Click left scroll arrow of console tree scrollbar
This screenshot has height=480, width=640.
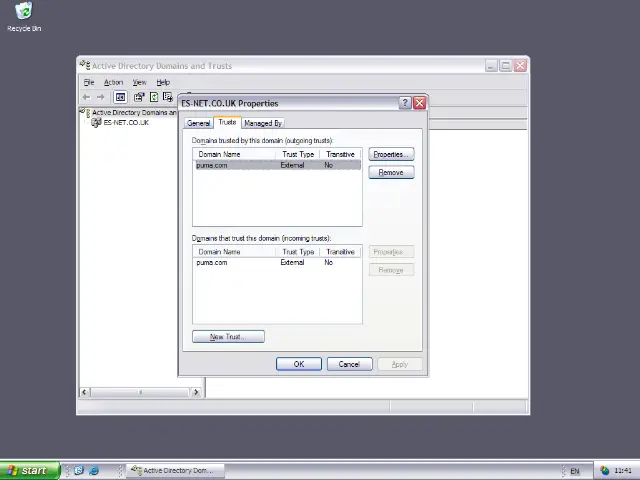click(x=84, y=392)
